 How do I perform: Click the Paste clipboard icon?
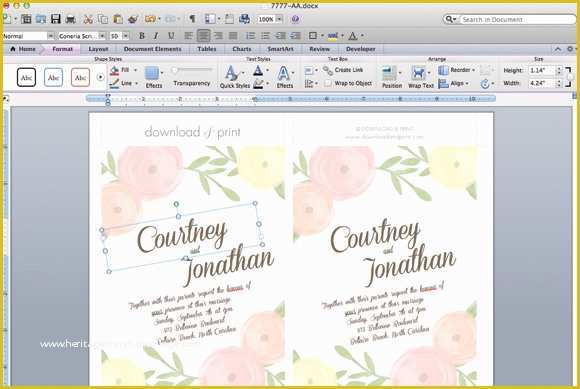click(118, 19)
